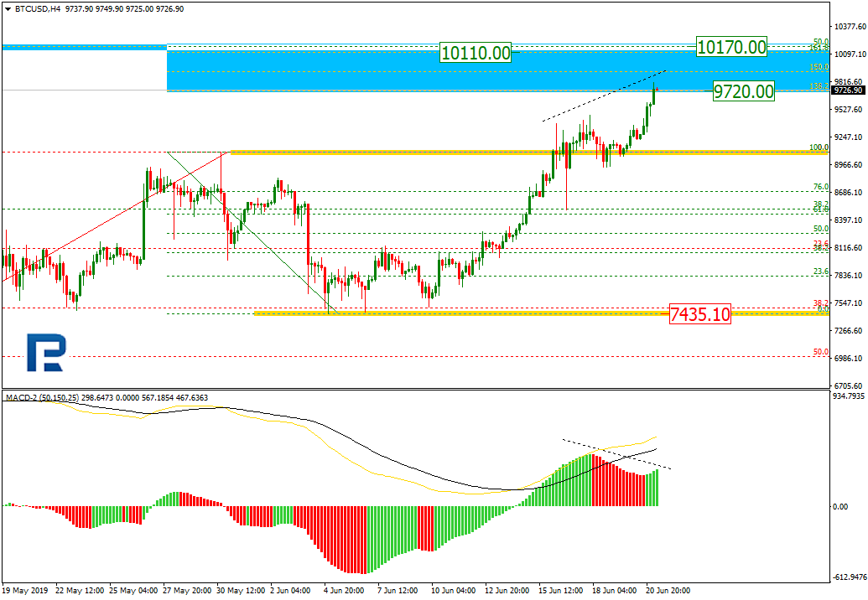Image resolution: width=868 pixels, height=600 pixels.
Task: Click the 8966.60 price scale value
Action: click(850, 165)
